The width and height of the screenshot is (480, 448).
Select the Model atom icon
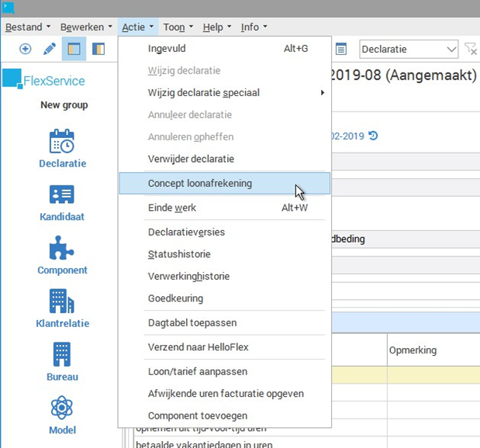click(x=62, y=414)
